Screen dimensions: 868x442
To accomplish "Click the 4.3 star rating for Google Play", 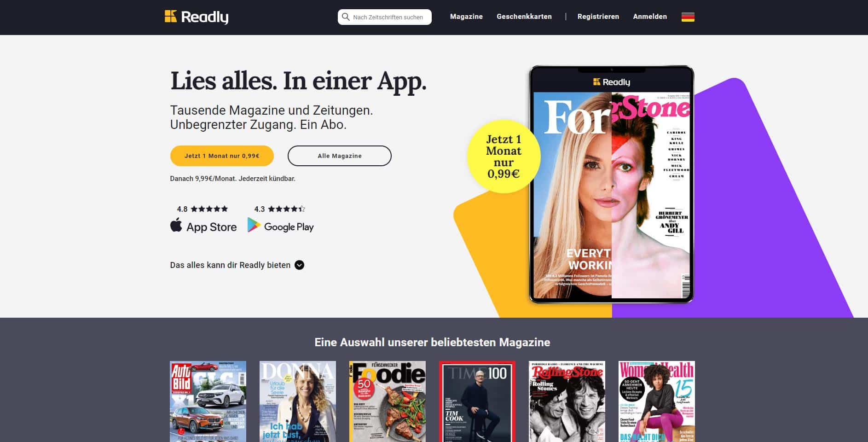I will pyautogui.click(x=280, y=209).
